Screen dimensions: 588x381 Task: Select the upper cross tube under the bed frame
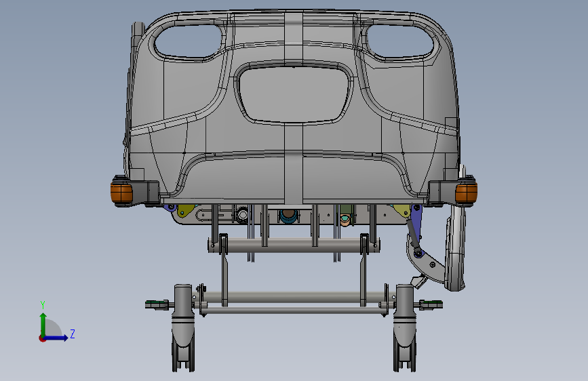294,245
